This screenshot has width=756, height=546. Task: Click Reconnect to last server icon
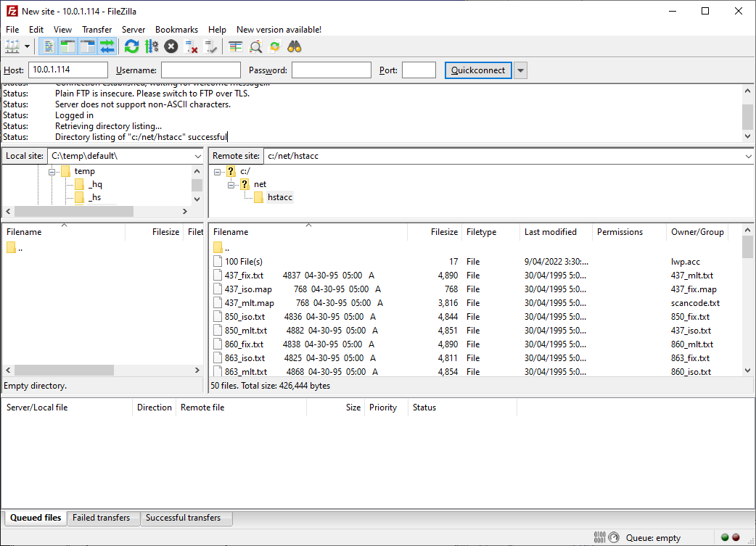(x=210, y=46)
